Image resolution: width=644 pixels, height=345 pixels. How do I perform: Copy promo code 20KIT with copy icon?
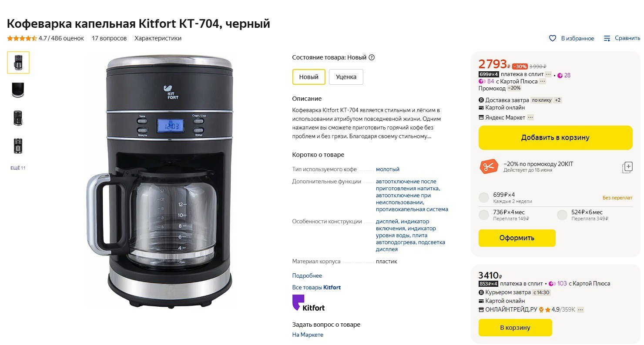click(627, 167)
